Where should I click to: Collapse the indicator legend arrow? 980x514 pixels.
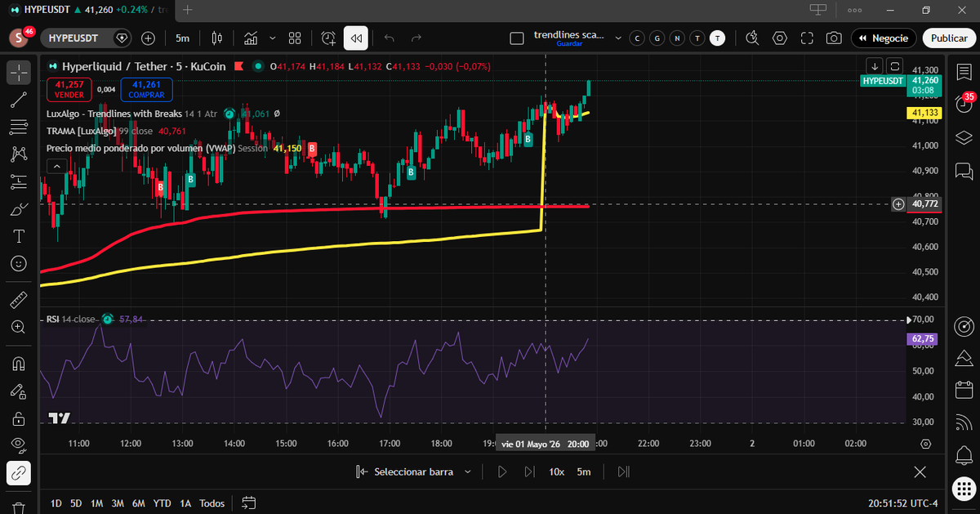(x=56, y=166)
